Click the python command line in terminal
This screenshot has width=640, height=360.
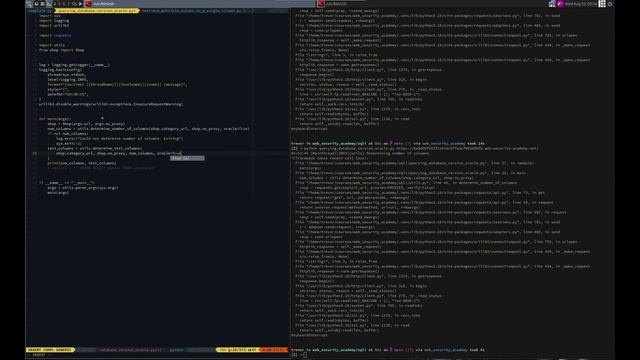pyautogui.click(x=415, y=149)
